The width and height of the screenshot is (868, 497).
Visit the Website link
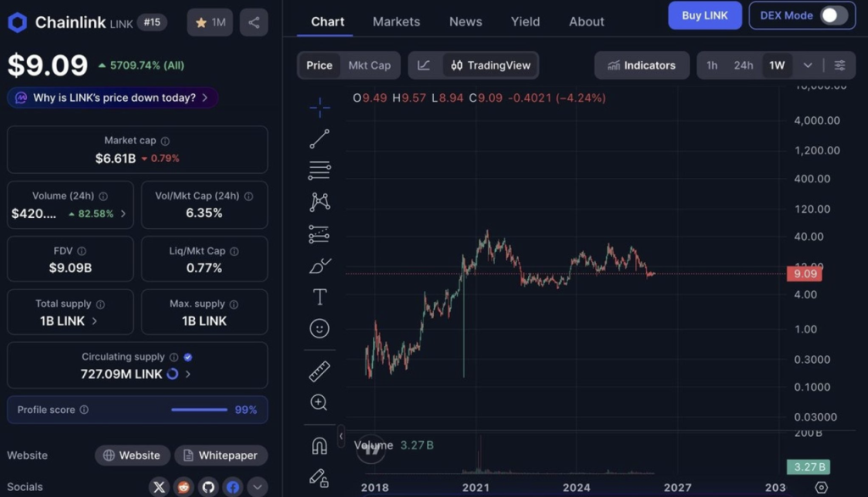(x=131, y=455)
